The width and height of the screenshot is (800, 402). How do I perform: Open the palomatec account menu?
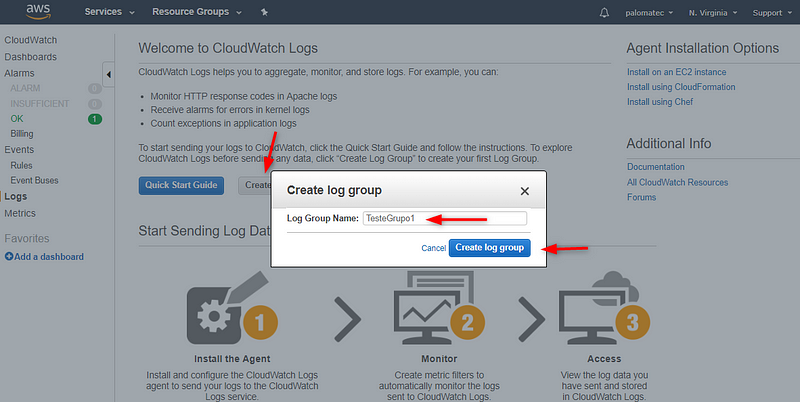[649, 13]
